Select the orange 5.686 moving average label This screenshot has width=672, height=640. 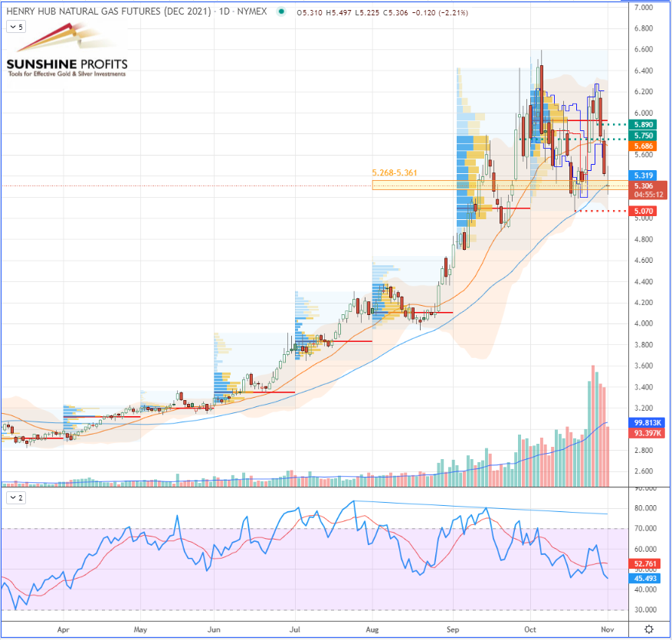pyautogui.click(x=643, y=146)
